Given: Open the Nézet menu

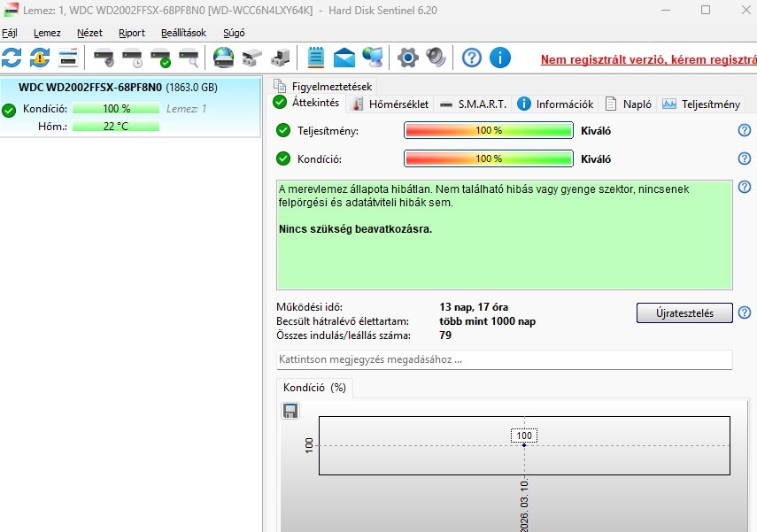Looking at the screenshot, I should [x=89, y=33].
